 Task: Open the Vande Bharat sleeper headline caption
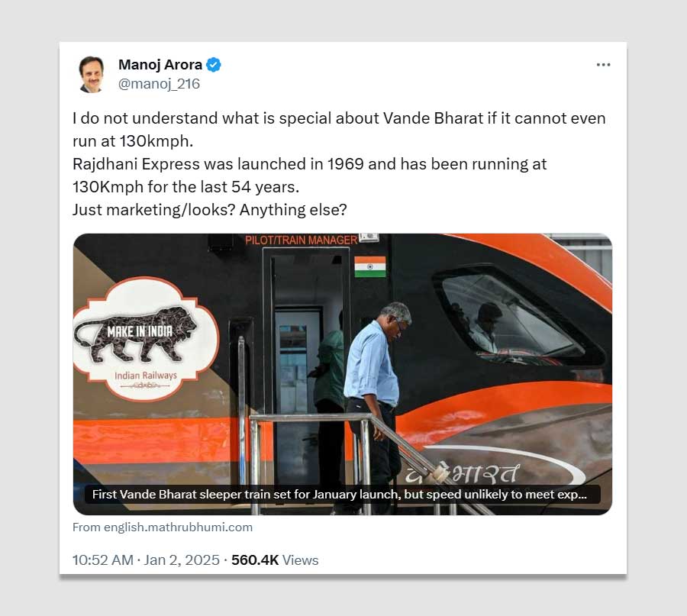[339, 494]
